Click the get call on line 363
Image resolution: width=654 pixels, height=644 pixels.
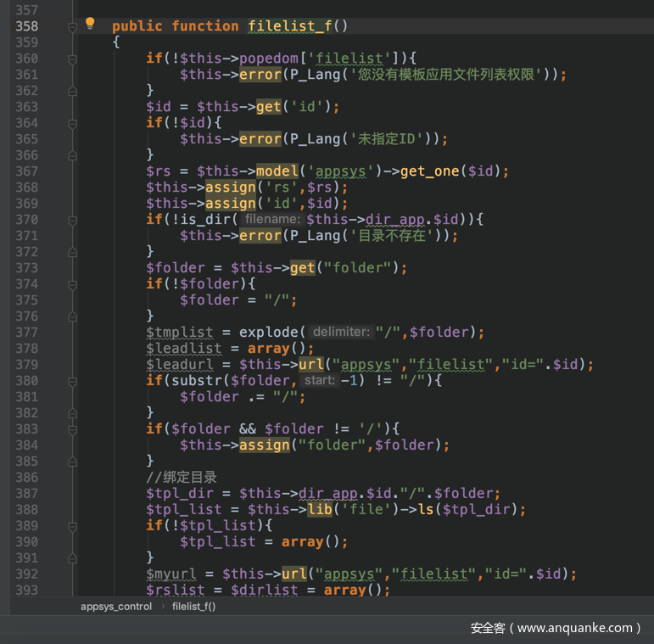[269, 107]
